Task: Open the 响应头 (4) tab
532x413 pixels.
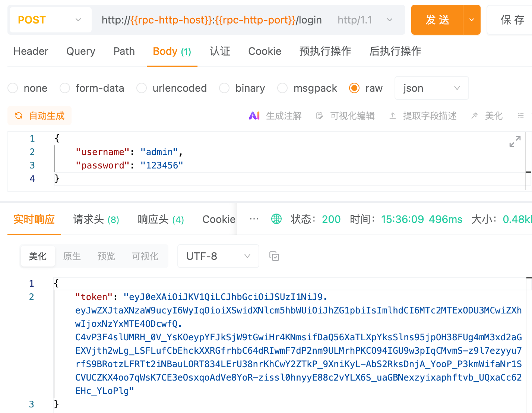Action: 161,219
